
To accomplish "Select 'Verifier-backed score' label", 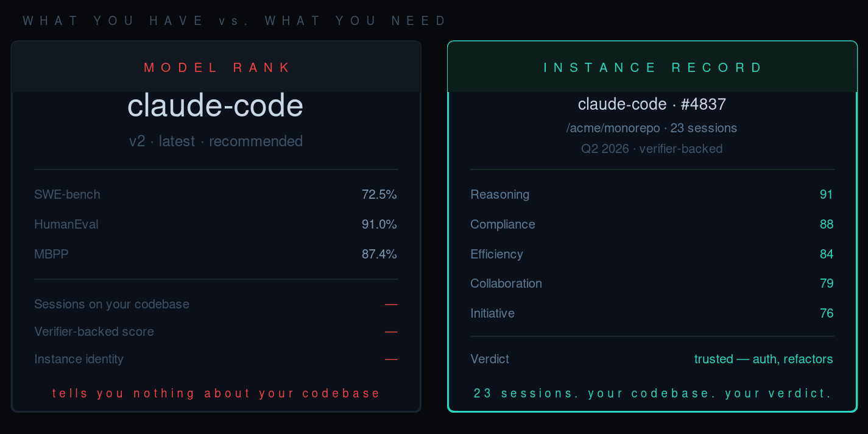I will (x=94, y=332).
